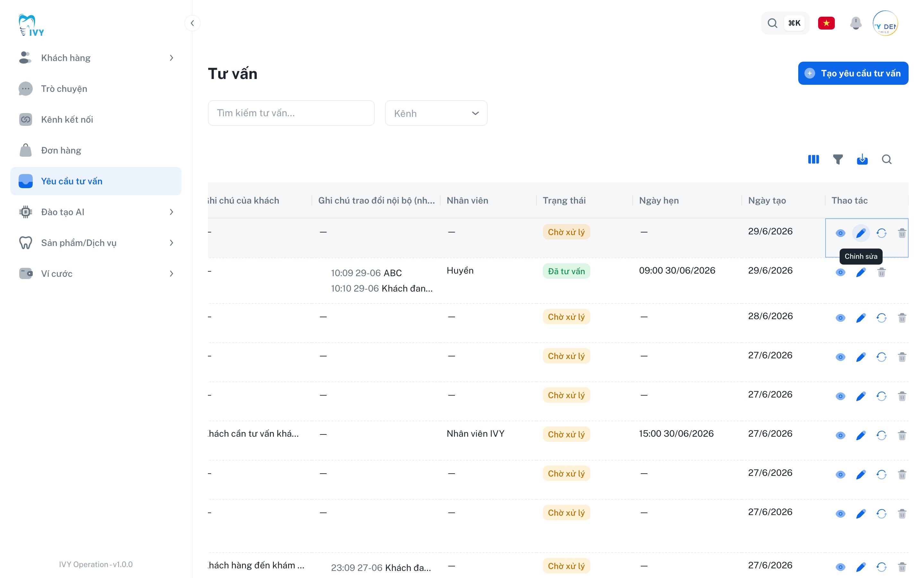Edit the Khách hàng đến khám row
The height and width of the screenshot is (578, 924).
point(860,567)
